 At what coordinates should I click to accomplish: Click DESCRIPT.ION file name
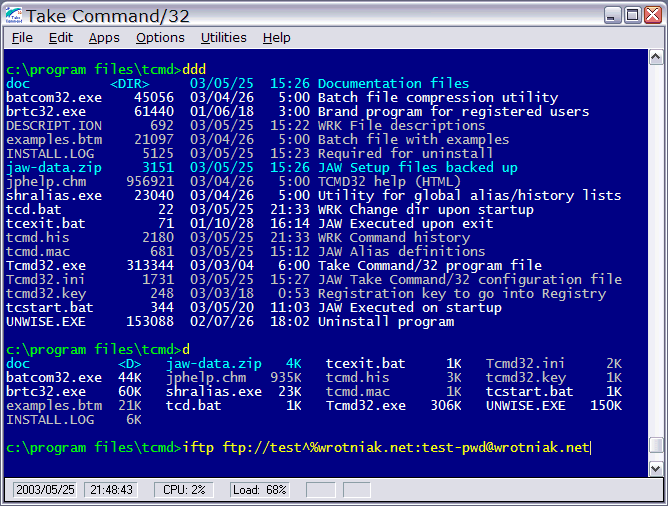point(54,126)
